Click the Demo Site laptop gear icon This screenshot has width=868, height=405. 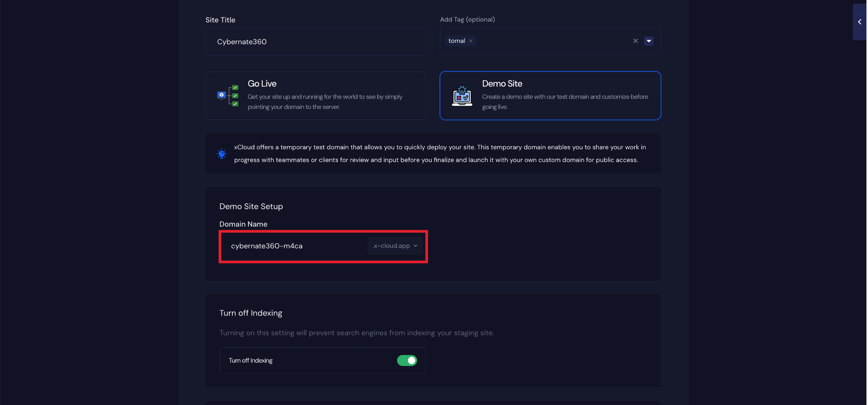pos(462,96)
